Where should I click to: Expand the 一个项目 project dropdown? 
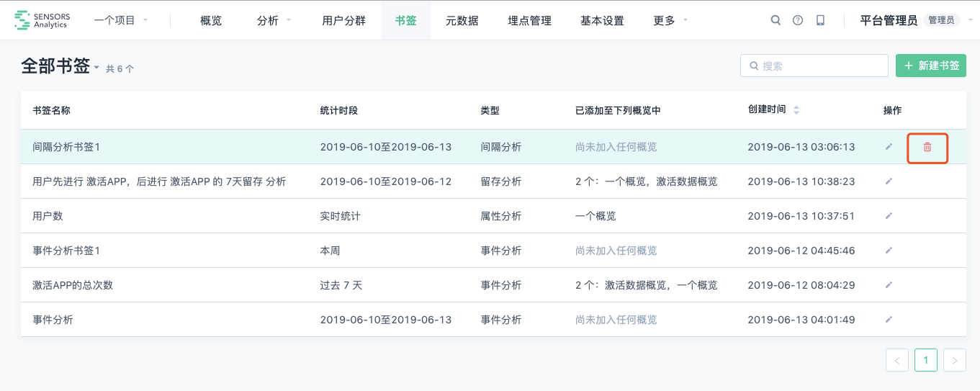click(121, 20)
